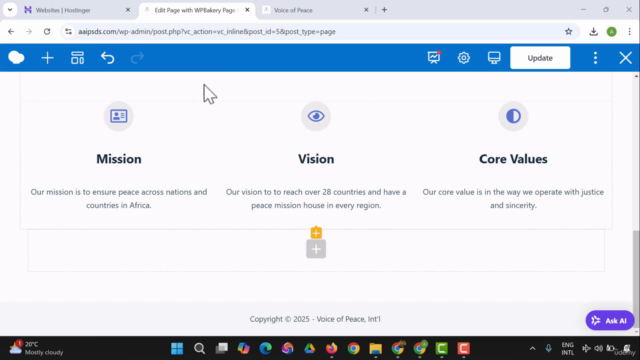Open the Windows Start menu

pos(177,348)
